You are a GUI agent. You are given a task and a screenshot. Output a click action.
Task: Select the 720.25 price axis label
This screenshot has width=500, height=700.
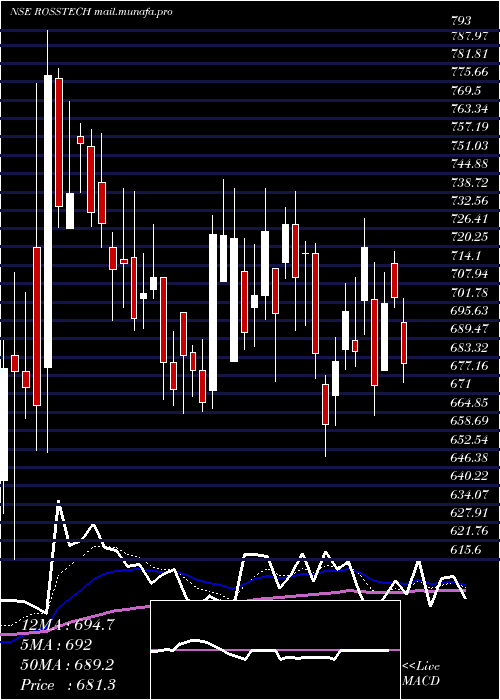click(470, 237)
